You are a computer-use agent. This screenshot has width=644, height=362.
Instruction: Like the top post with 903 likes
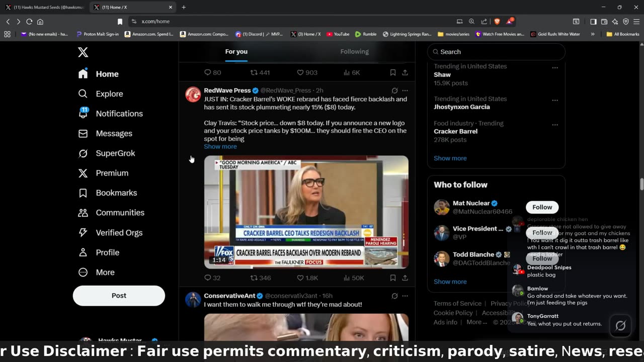307,72
